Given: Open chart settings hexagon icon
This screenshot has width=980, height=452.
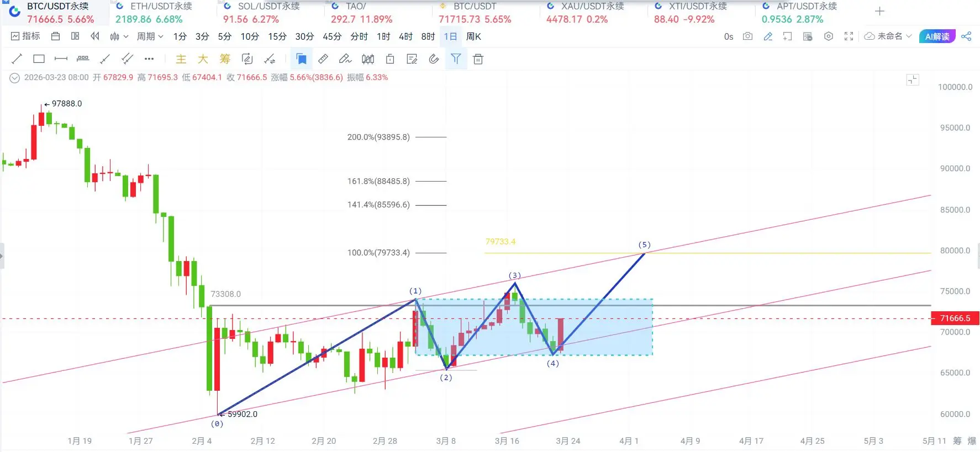Looking at the screenshot, I should pyautogui.click(x=828, y=36).
